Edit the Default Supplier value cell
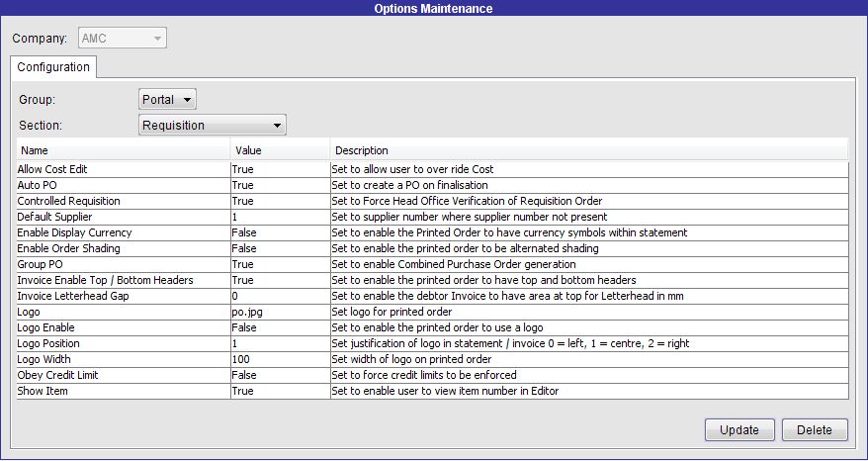Screen dimensions: 868x461 (280, 217)
